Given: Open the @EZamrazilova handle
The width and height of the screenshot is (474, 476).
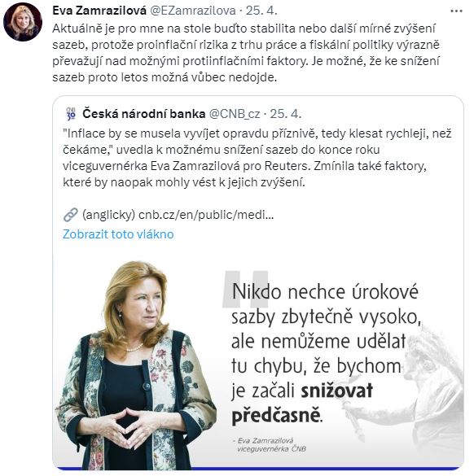Looking at the screenshot, I should [193, 11].
